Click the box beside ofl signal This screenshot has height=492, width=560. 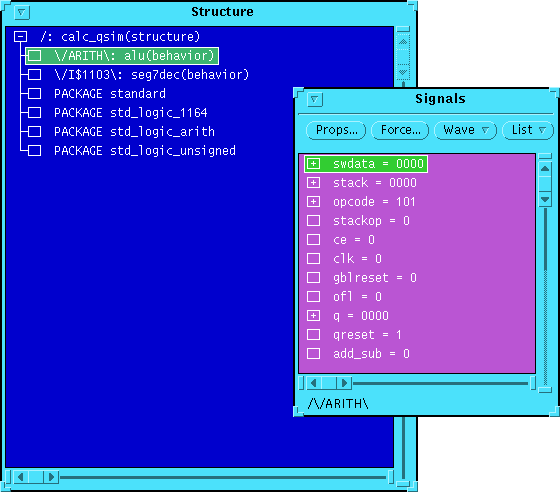click(314, 296)
